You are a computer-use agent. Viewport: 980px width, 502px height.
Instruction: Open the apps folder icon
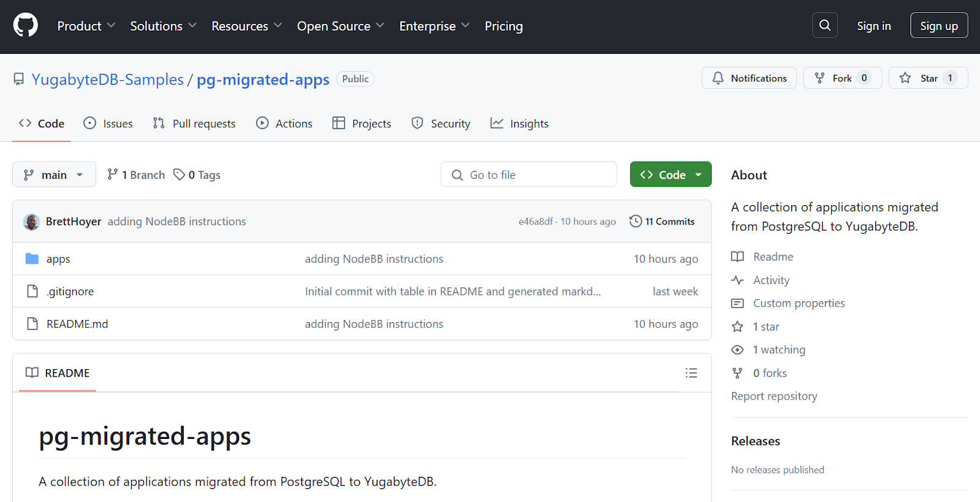coord(32,258)
